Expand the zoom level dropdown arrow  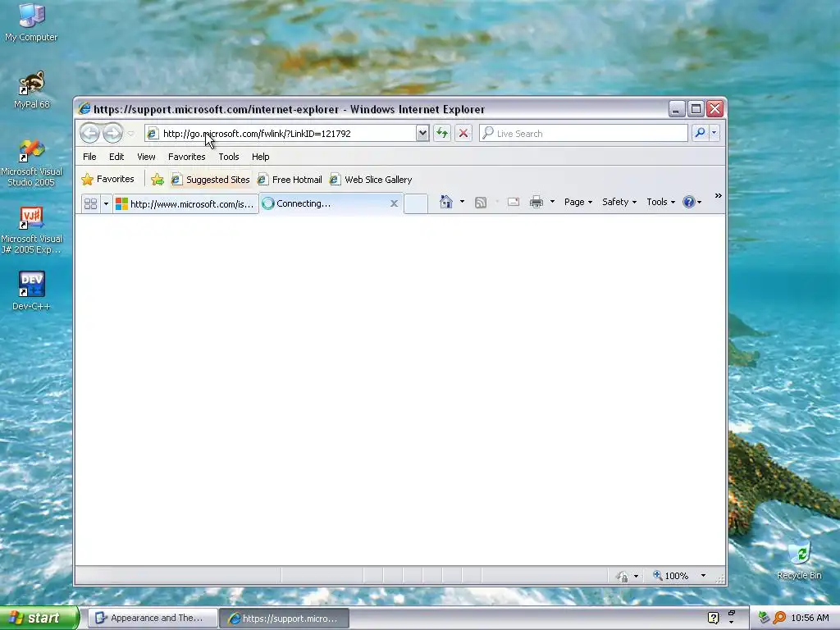703,576
